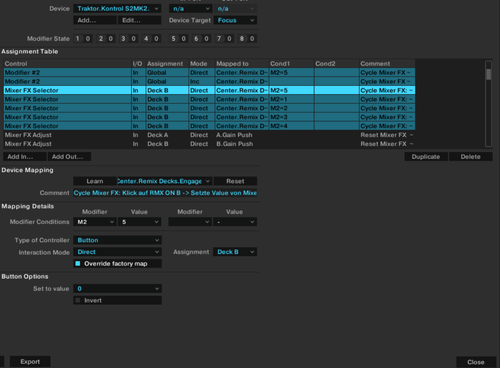Select the Mixer FX Selector row with M2=3

tap(209, 117)
